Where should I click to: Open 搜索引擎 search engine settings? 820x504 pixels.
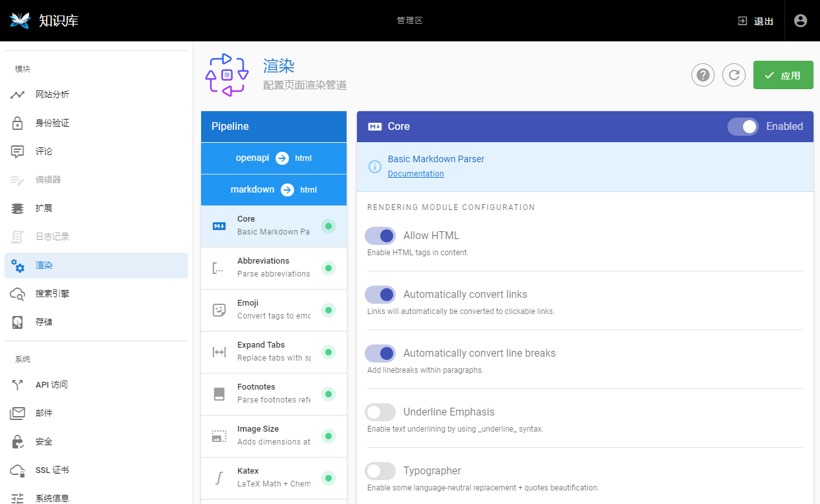coord(52,293)
